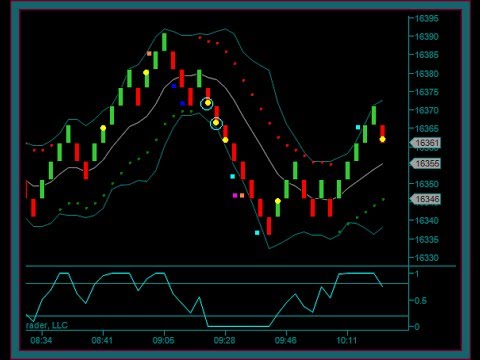Click the tallest green candle at the chart peak
The image size is (480, 360).
point(164,42)
